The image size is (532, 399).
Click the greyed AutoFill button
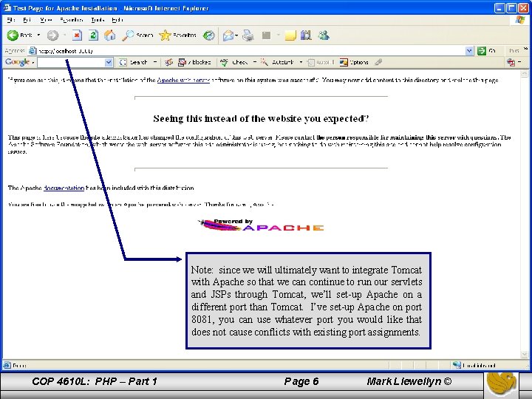tap(321, 62)
